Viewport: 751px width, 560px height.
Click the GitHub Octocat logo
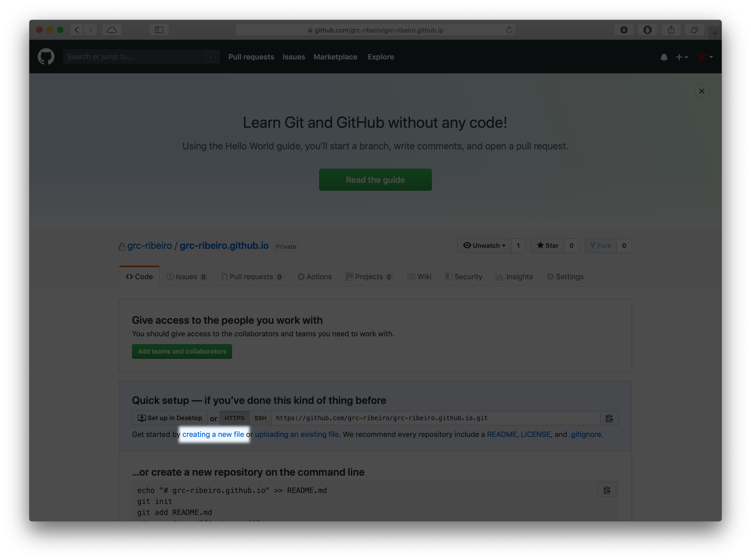point(46,57)
